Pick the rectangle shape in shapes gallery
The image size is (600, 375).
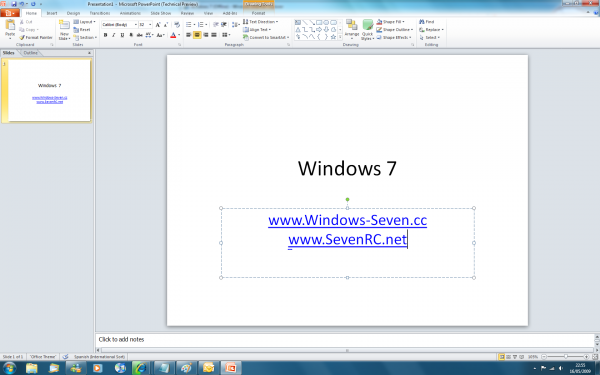[319, 23]
